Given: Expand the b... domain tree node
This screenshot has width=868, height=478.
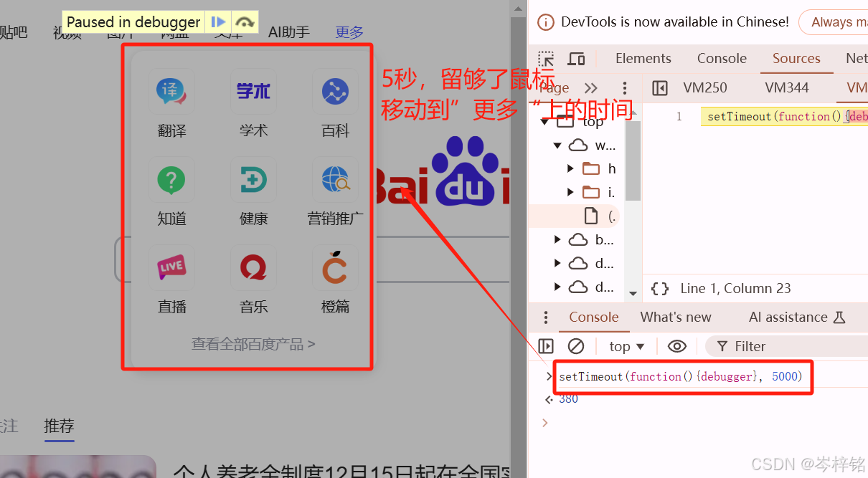Looking at the screenshot, I should [x=557, y=239].
